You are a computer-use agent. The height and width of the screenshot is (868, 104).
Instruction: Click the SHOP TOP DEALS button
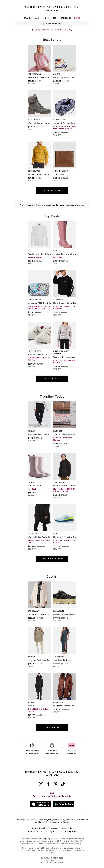[52, 379]
